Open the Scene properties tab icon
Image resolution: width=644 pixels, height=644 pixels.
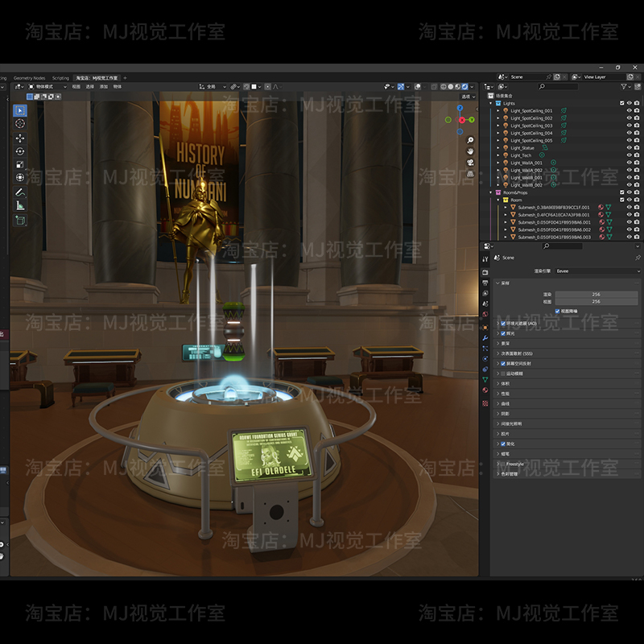pos(485,304)
